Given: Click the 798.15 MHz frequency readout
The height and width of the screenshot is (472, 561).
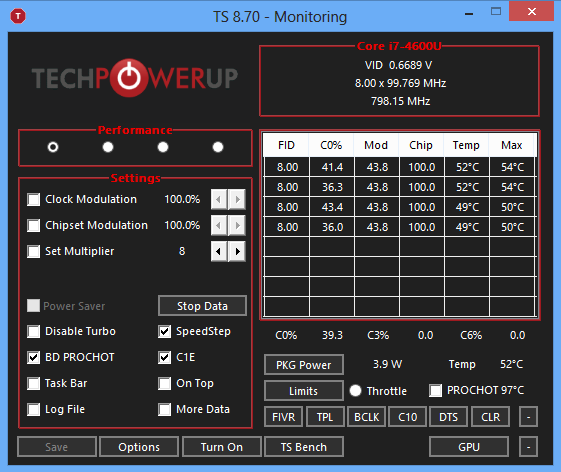Looking at the screenshot, I should pyautogui.click(x=400, y=101).
